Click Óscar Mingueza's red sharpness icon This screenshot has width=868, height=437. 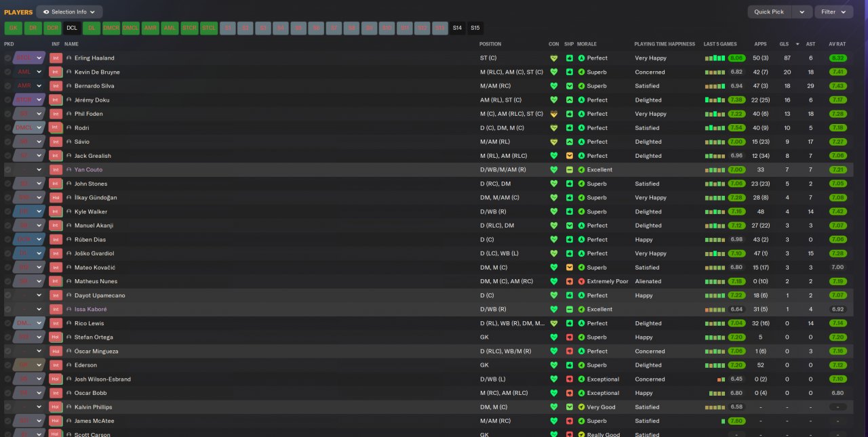click(x=570, y=351)
